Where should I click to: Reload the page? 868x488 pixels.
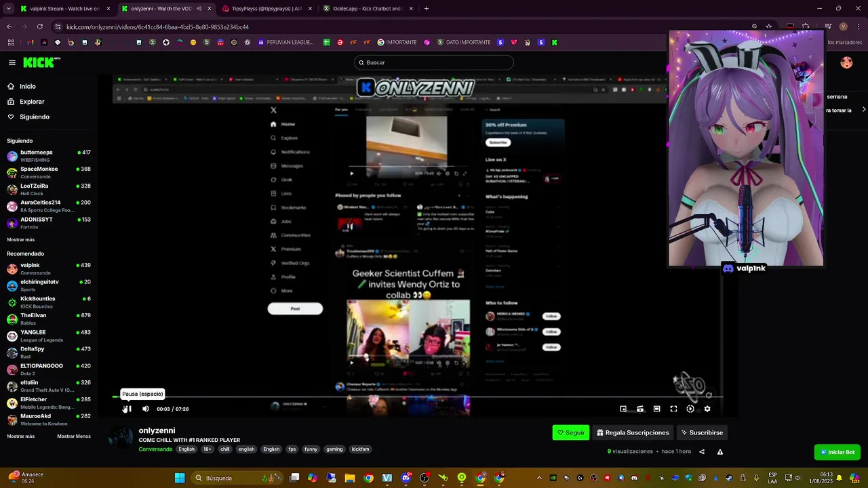click(x=40, y=26)
